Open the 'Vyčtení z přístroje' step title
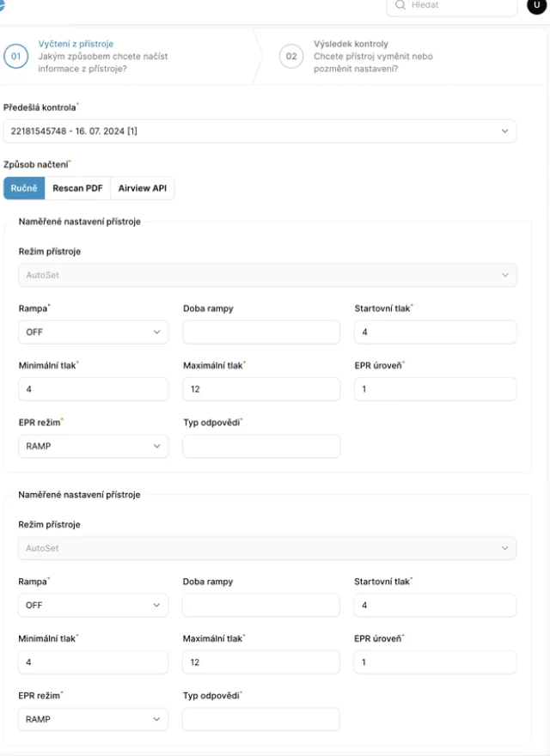This screenshot has height=756, width=550. coord(76,44)
